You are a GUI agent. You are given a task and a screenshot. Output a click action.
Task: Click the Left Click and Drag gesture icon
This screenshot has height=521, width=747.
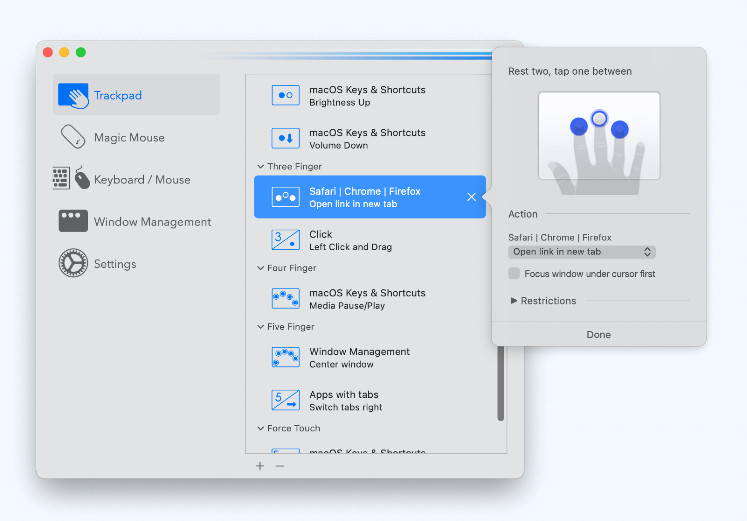tap(285, 240)
